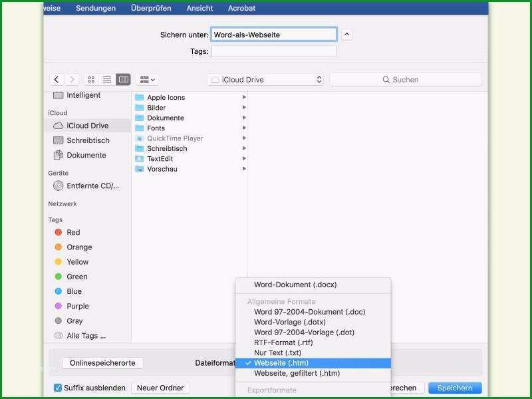
Task: Expand the Schreibtisch folder arrow
Action: coord(244,148)
